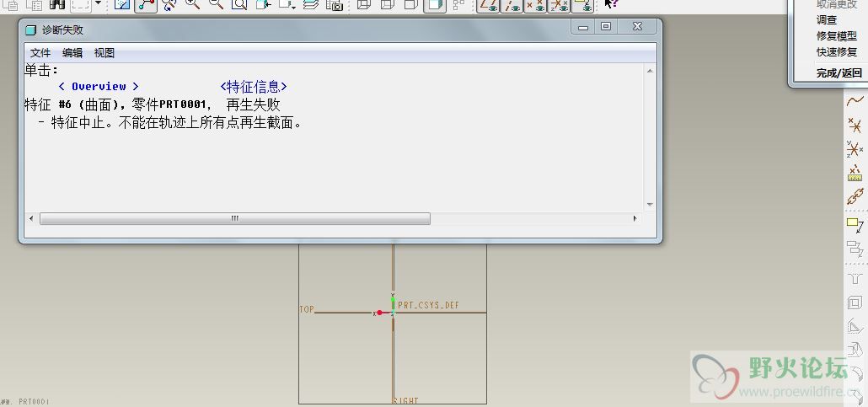Click the round tool icon
Image resolution: width=868 pixels, height=407 pixels.
click(856, 374)
